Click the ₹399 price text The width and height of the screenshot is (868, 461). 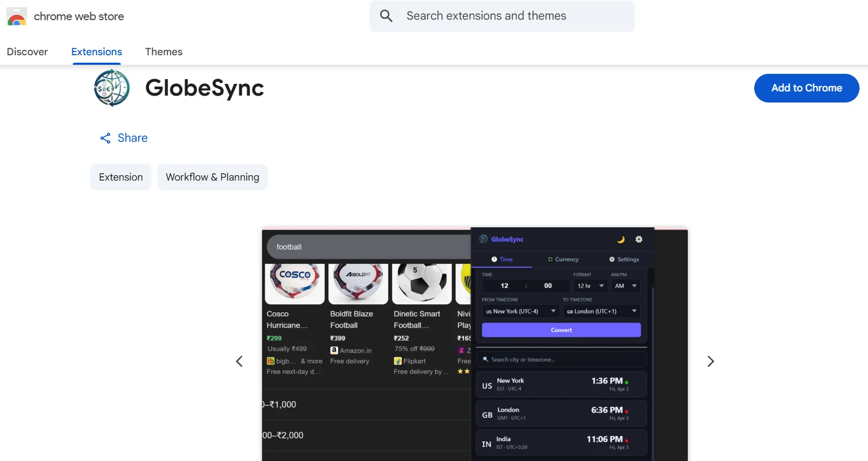[338, 338]
